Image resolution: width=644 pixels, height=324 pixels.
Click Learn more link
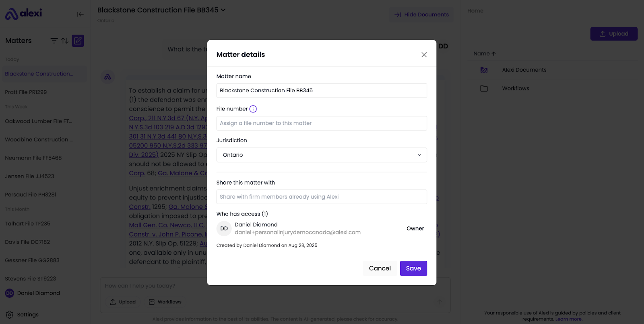tap(569, 319)
